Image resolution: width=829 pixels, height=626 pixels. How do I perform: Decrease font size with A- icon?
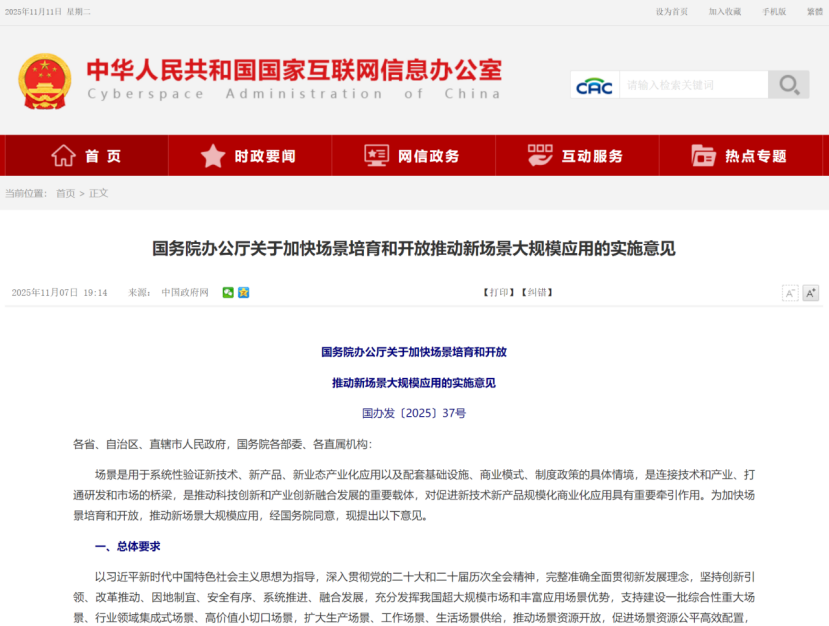click(x=789, y=293)
